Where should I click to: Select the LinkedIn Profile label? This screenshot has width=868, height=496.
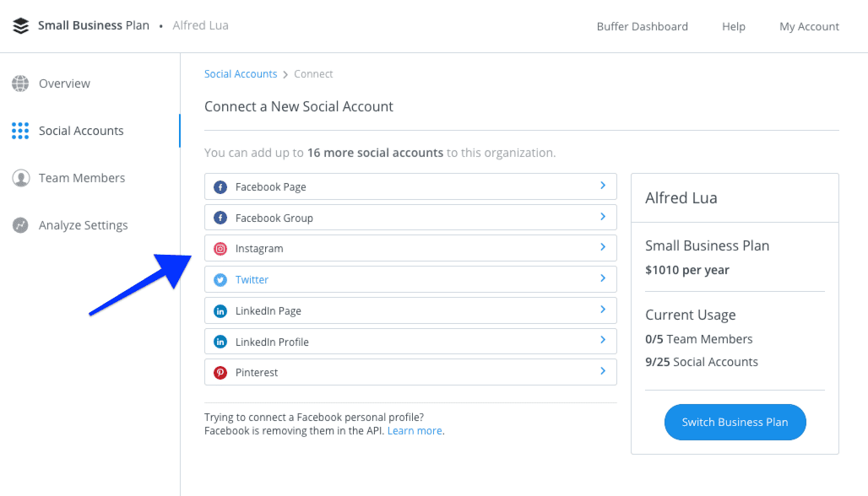pyautogui.click(x=272, y=342)
